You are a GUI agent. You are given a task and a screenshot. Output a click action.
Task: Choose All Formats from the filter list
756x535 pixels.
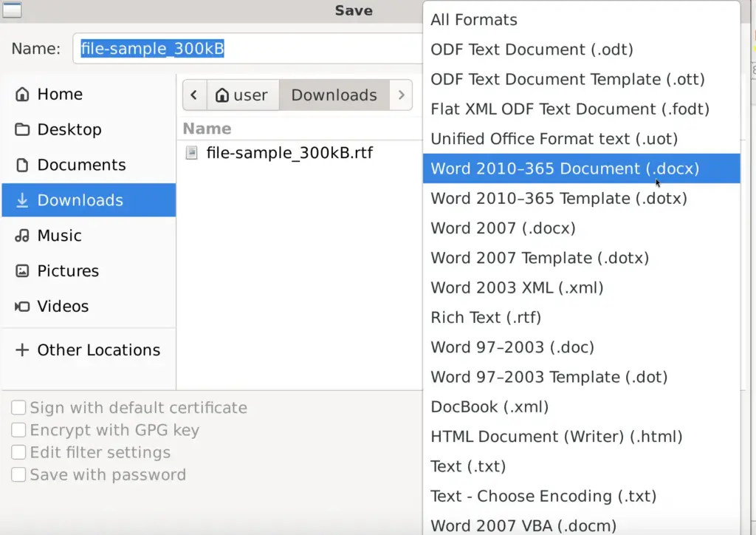point(582,20)
